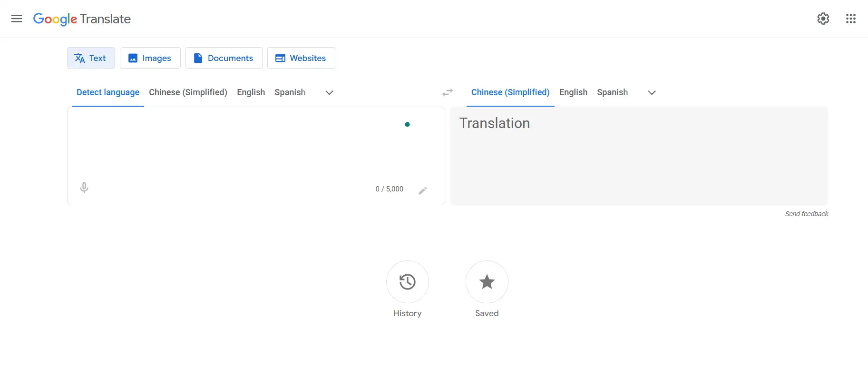Click the Google Translate logo
Viewport: 868px width, 369px height.
coord(82,19)
